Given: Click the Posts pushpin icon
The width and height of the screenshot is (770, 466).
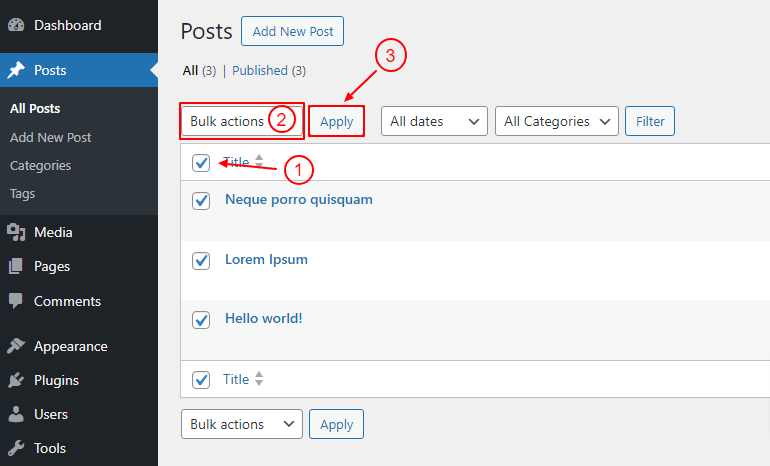Looking at the screenshot, I should pos(16,70).
